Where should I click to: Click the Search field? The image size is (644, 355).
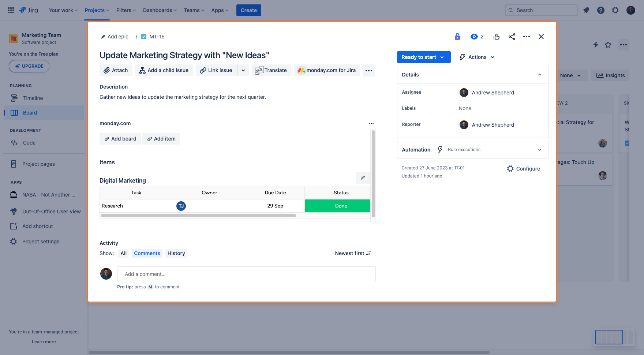coord(542,10)
